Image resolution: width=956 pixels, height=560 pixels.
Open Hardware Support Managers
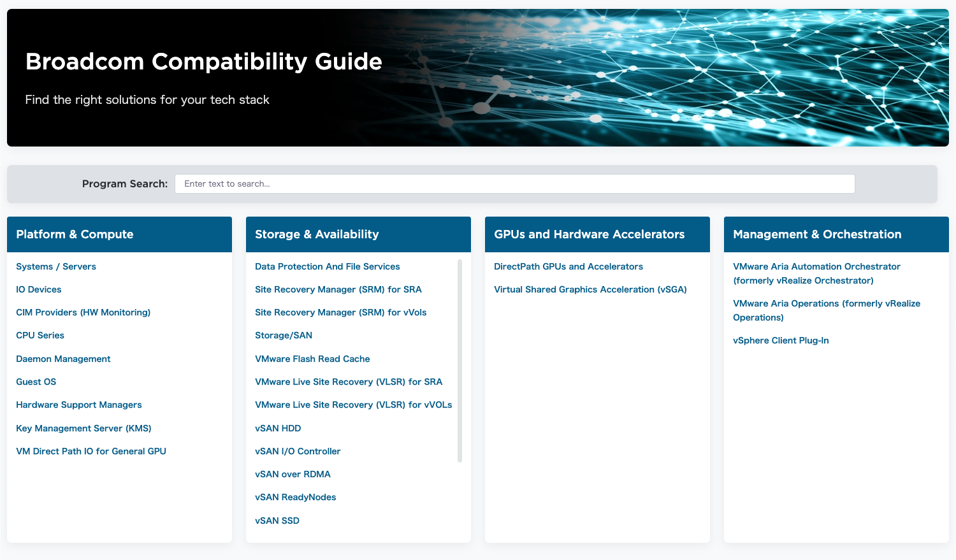78,405
